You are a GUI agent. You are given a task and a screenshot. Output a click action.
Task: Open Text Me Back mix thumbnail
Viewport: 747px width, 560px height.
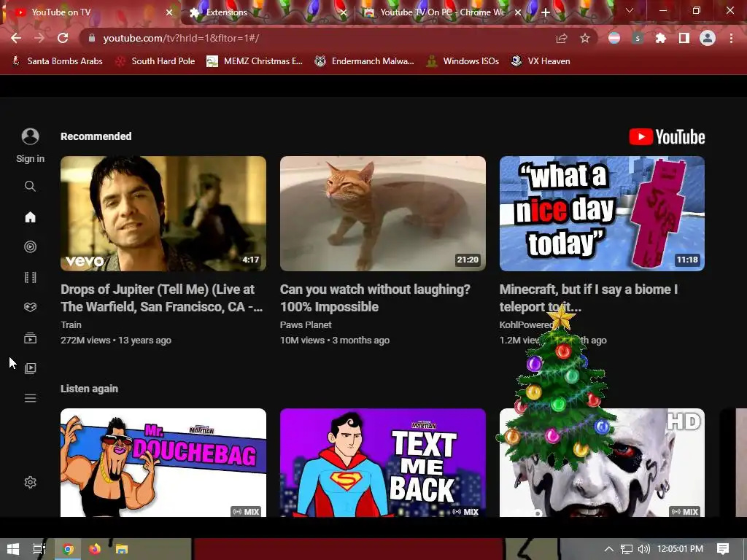pyautogui.click(x=383, y=462)
